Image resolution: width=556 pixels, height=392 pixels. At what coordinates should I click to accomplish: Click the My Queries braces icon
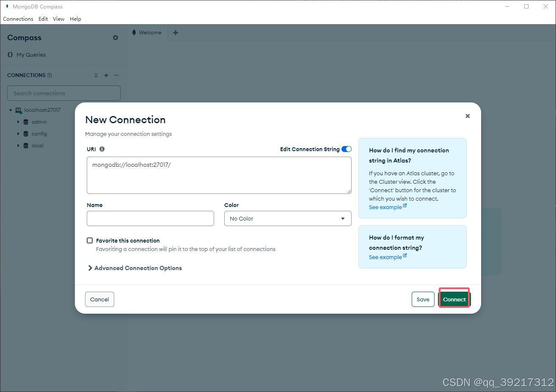10,55
